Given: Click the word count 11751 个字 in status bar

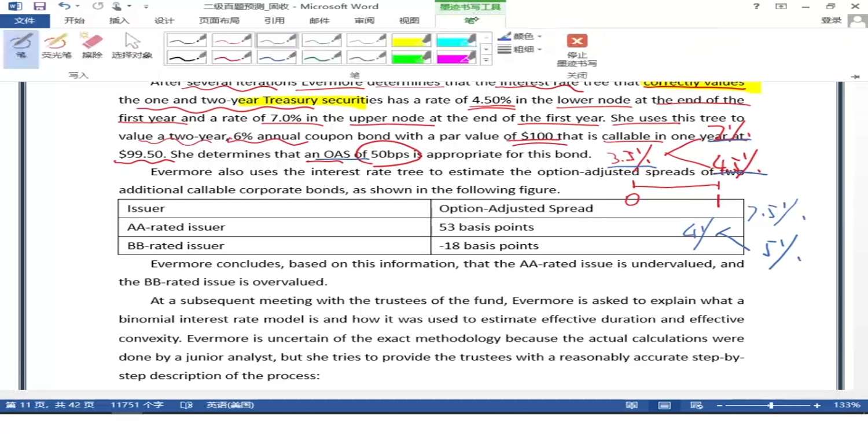Looking at the screenshot, I should tap(137, 405).
